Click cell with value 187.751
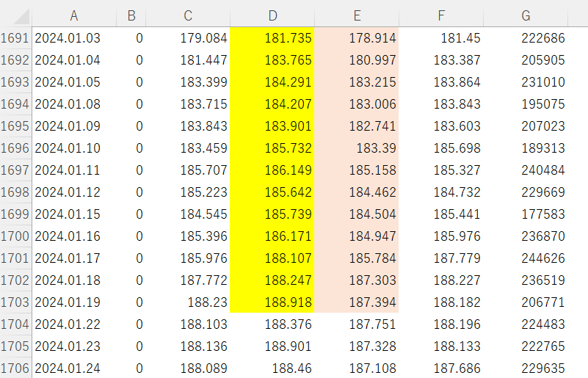 pyautogui.click(x=357, y=324)
